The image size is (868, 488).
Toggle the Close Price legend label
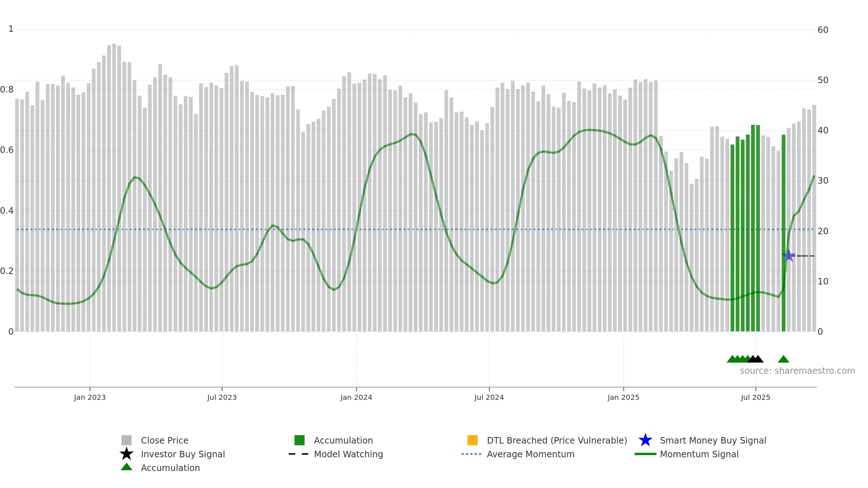click(x=165, y=440)
